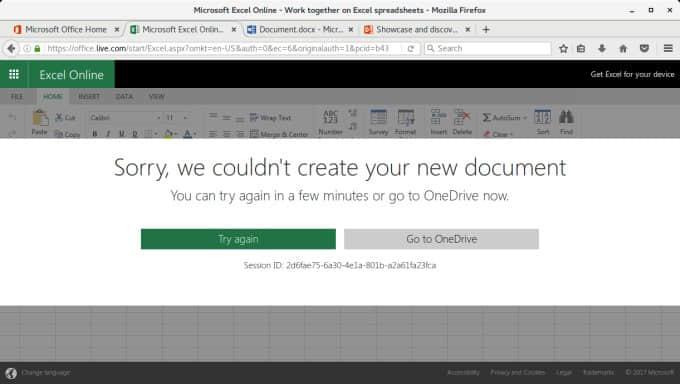Image resolution: width=680 pixels, height=384 pixels.
Task: Close the Microsoft Excel Online browser tab
Action: (234, 30)
